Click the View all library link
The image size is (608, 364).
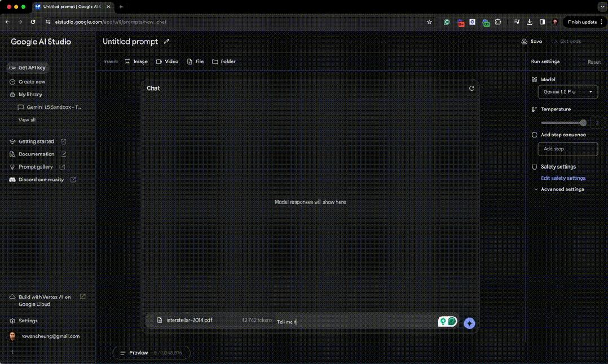[x=27, y=120]
